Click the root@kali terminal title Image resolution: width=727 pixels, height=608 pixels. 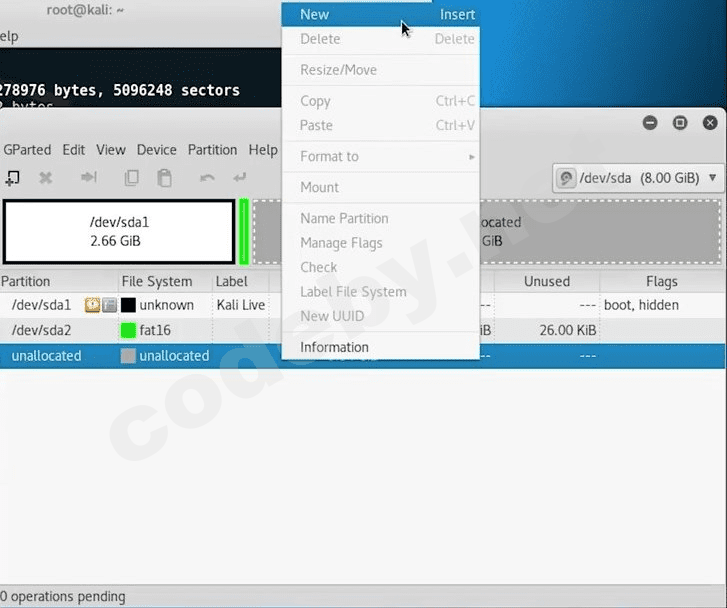click(85, 10)
